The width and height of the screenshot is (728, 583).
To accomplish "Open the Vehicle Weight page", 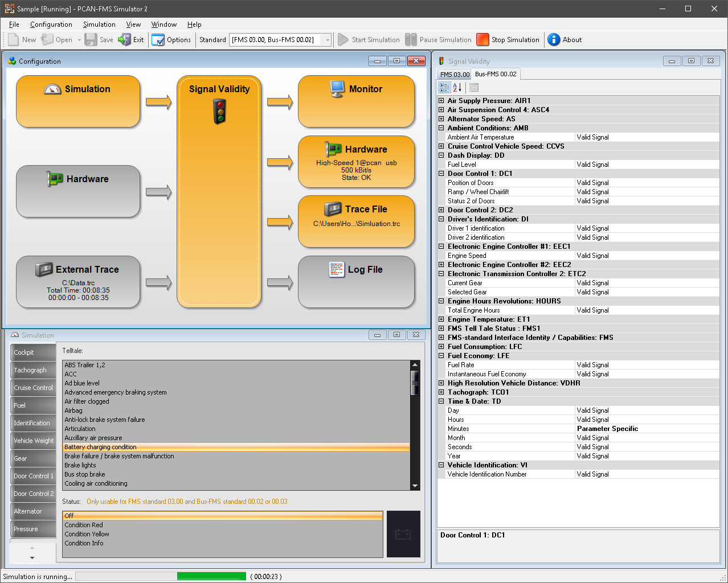I will [33, 441].
